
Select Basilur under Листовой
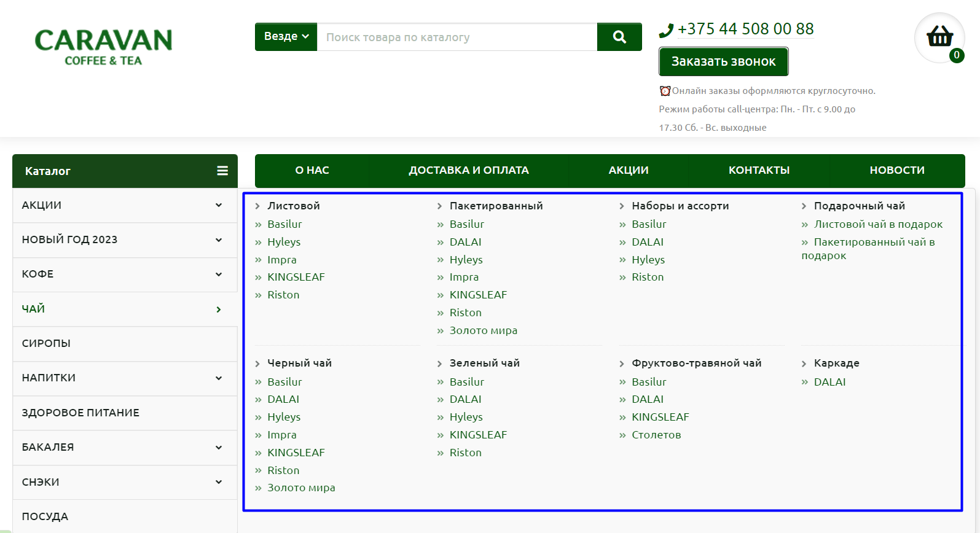pos(284,224)
